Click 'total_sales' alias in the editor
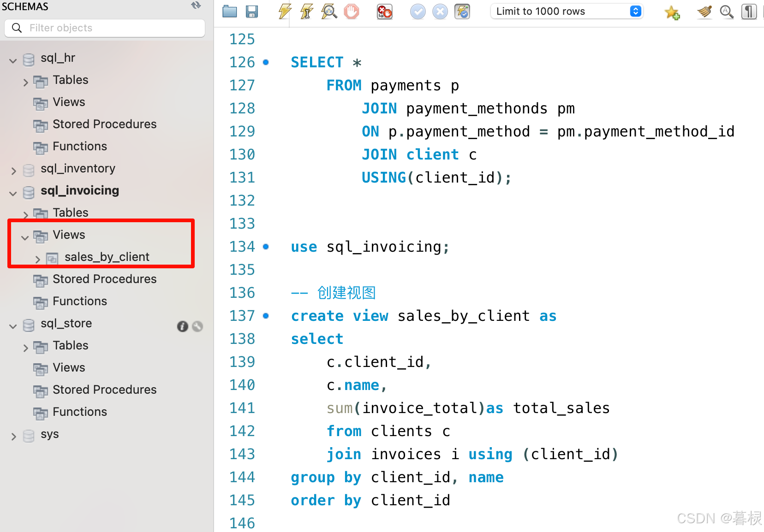This screenshot has height=532, width=764. (x=561, y=408)
